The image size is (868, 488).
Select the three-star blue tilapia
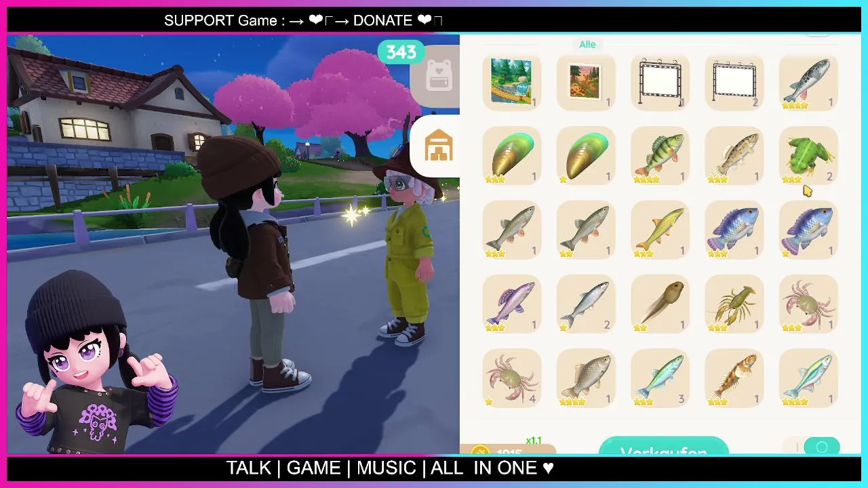click(x=734, y=230)
